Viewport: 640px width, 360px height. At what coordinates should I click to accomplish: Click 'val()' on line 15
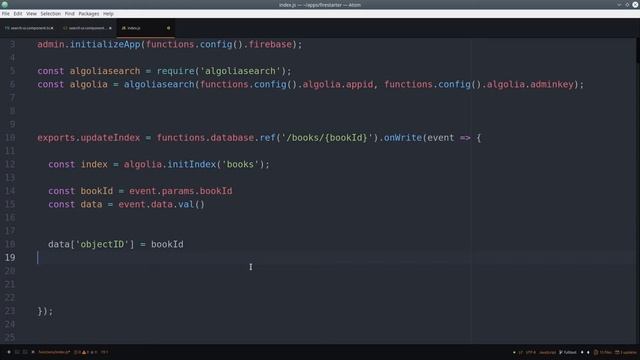(191, 204)
